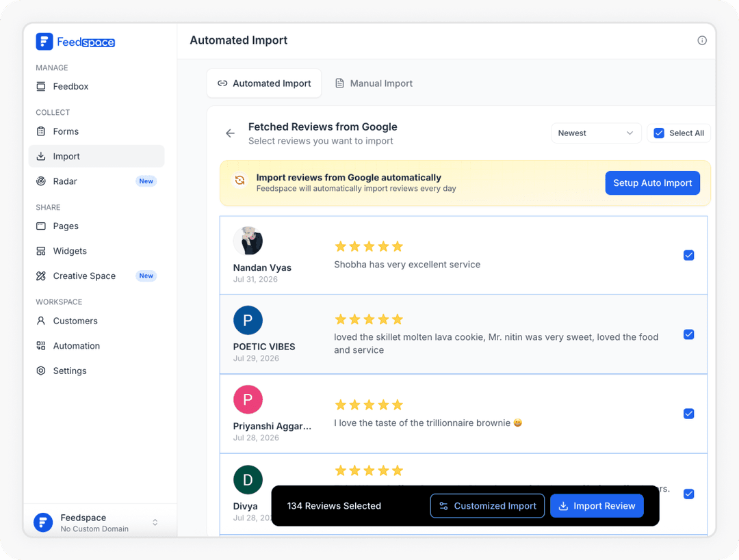Click the link icon on Automated Import tab

[222, 83]
